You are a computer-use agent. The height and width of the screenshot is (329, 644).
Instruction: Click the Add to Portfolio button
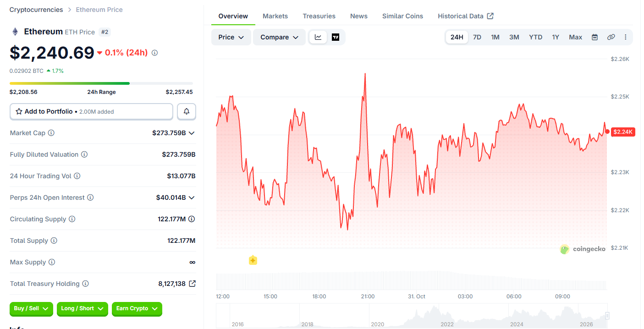(91, 111)
